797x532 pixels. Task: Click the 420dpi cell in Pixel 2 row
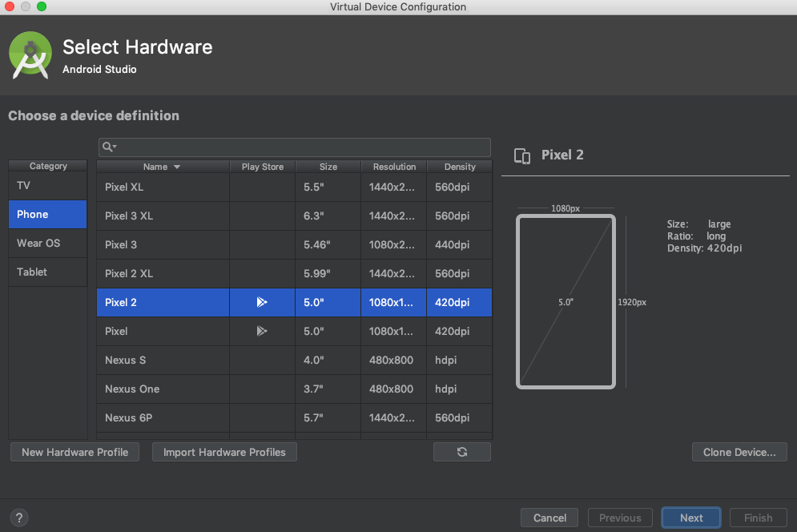pyautogui.click(x=460, y=302)
